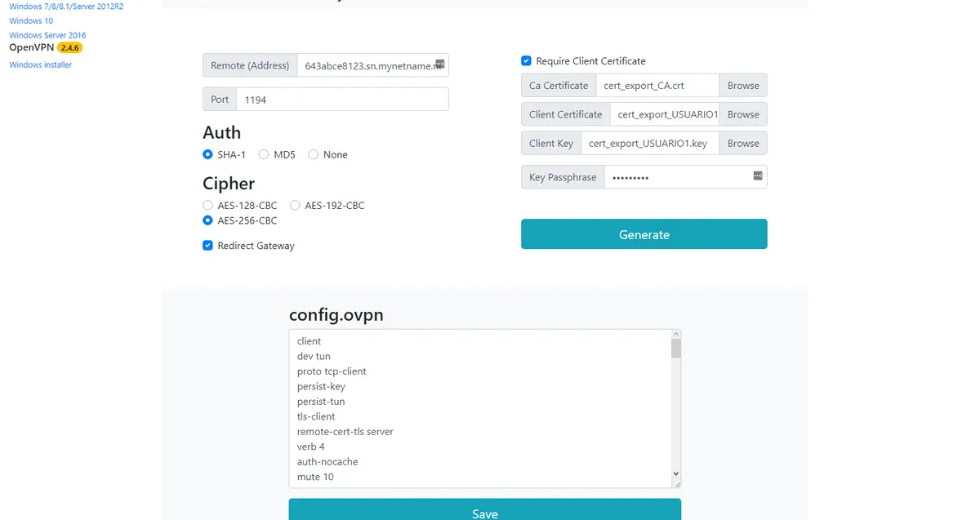This screenshot has width=980, height=520.
Task: Open the Windows installer link
Action: tap(41, 65)
